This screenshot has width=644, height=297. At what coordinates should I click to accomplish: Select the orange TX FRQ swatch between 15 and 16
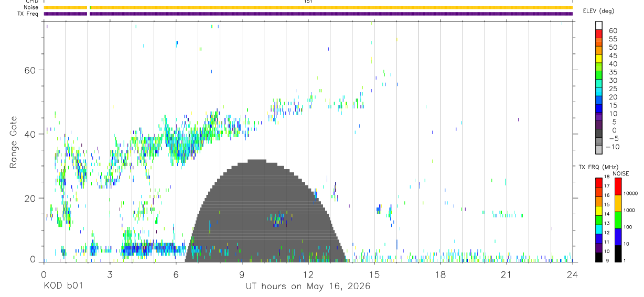599,201
